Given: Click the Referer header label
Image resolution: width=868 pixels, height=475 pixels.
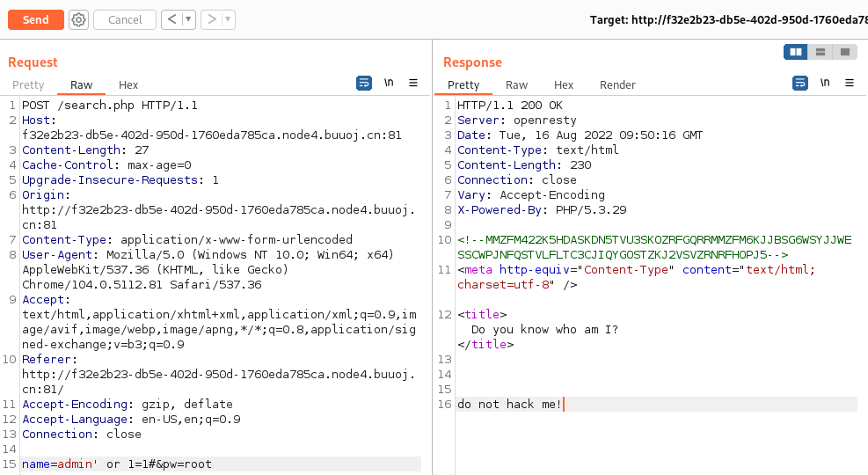Looking at the screenshot, I should click(50, 359).
